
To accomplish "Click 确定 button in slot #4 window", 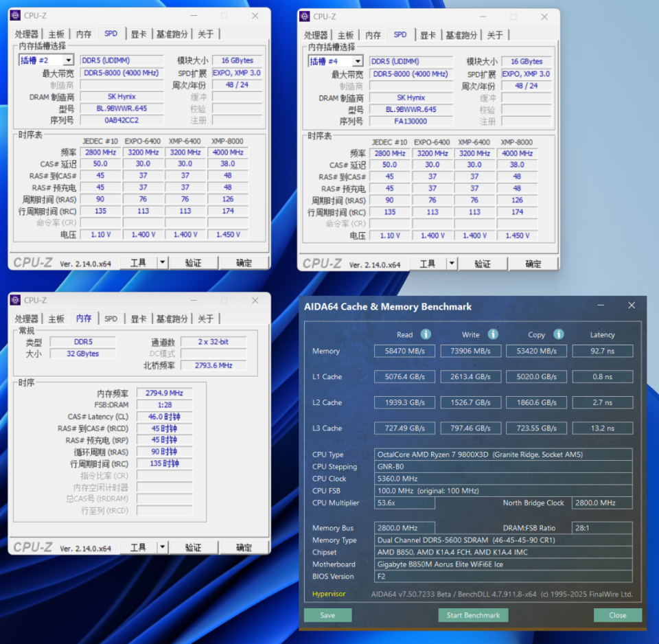I will click(x=533, y=264).
